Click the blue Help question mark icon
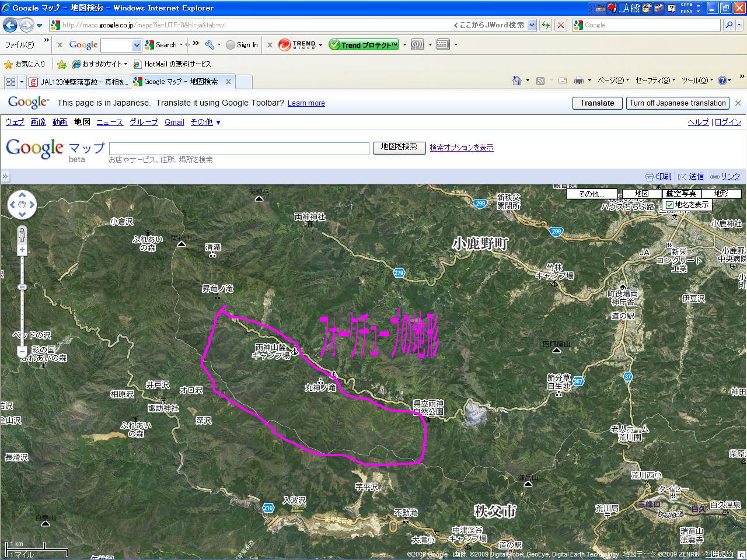 (722, 80)
